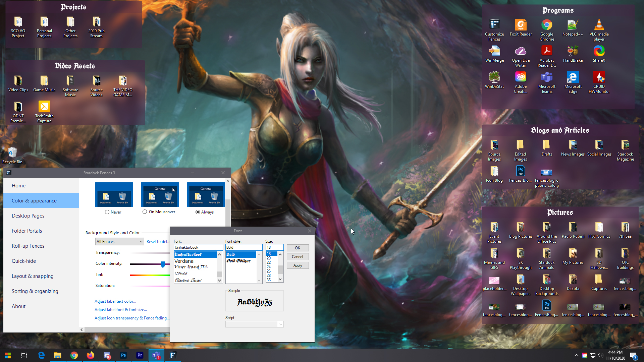Close the Font dialog
This screenshot has height=362, width=644.
310,231
